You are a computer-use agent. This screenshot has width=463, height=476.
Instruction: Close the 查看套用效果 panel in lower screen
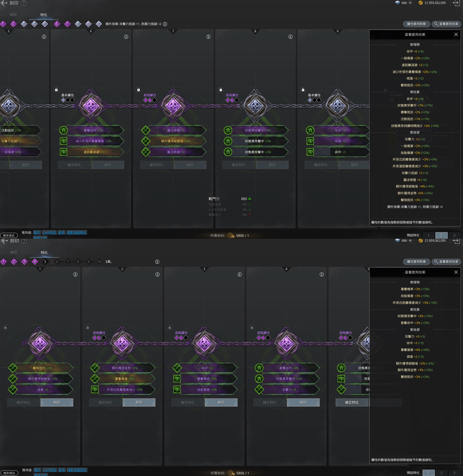(x=456, y=272)
